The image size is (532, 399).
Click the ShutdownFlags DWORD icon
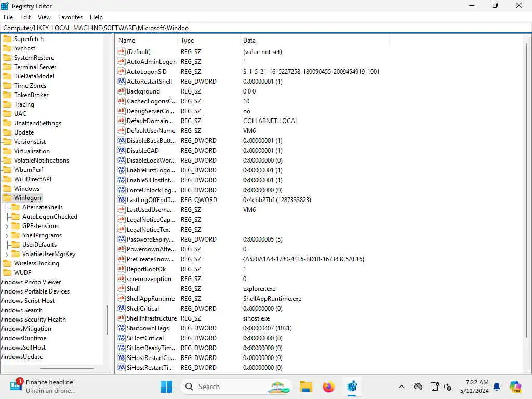tap(122, 328)
